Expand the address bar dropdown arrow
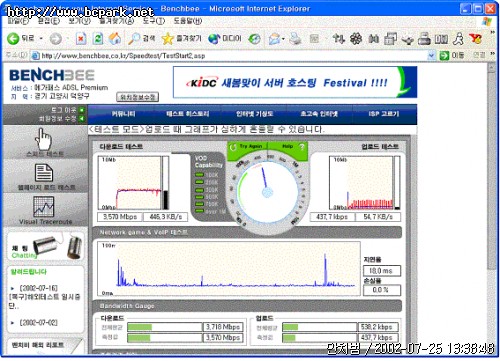Image resolution: width=500 pixels, height=361 pixels. pos(431,56)
